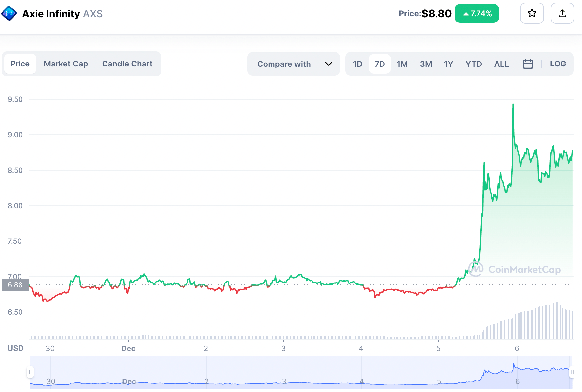
Task: Enable logarithmic scale with LOG toggle
Action: tap(558, 64)
